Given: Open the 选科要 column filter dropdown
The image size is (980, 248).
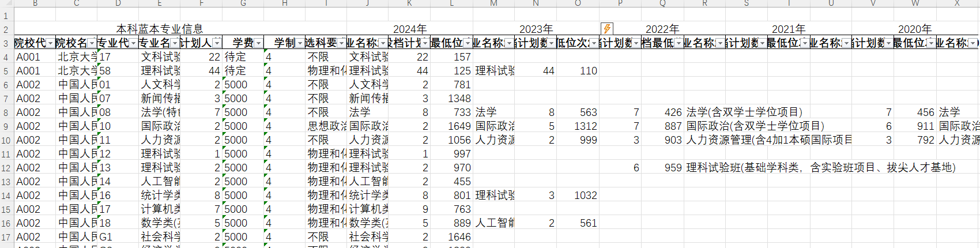Looking at the screenshot, I should point(341,43).
